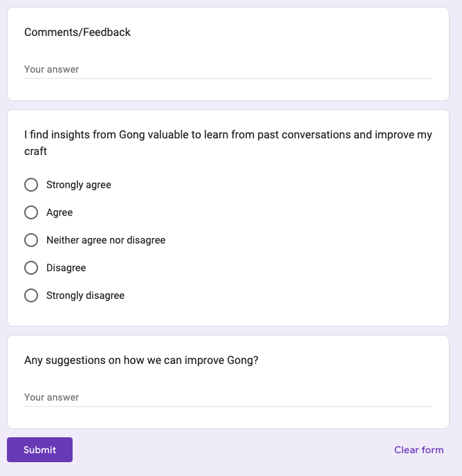The height and width of the screenshot is (476, 462).
Task: Submit the form
Action: click(39, 450)
